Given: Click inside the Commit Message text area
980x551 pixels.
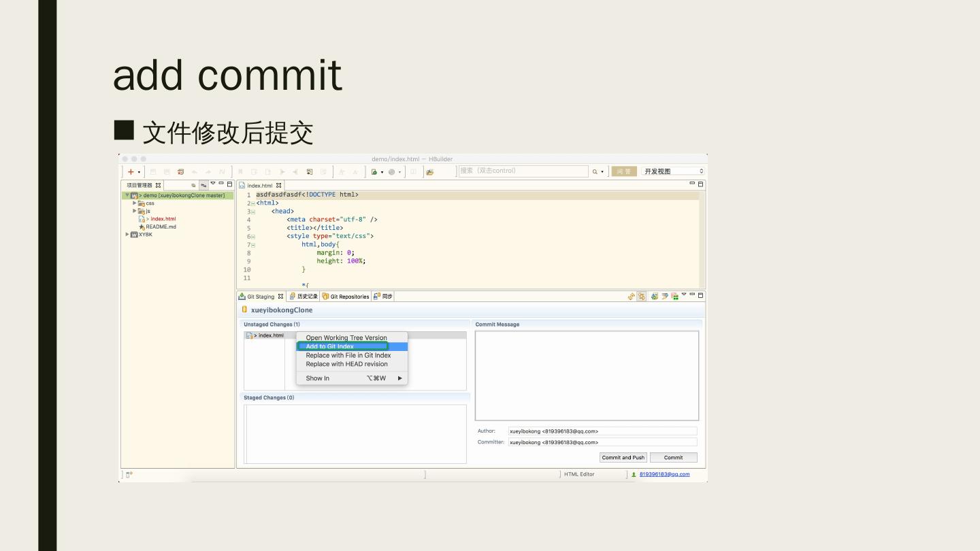Looking at the screenshot, I should (x=587, y=375).
